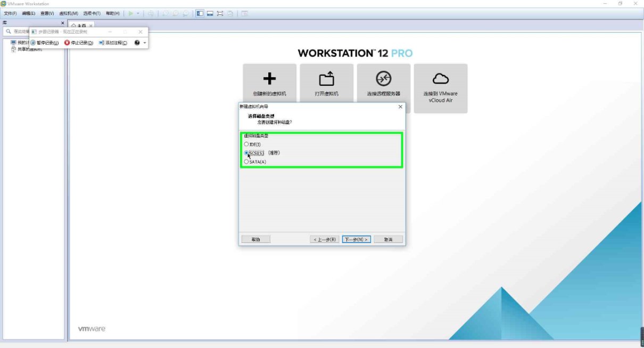
Task: Click 停止记录(O) in steps recorder
Action: pyautogui.click(x=79, y=43)
